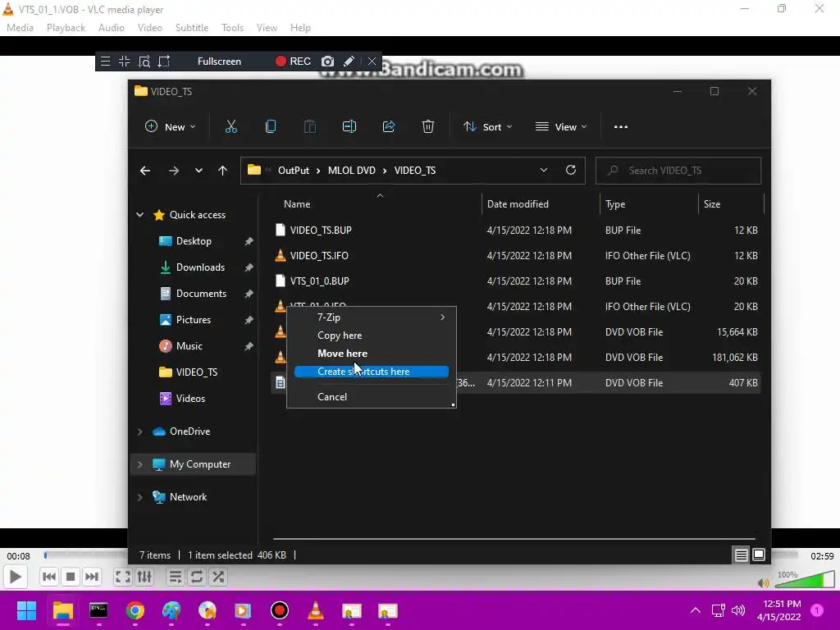840x630 pixels.
Task: Click File Explorer taskbar icon
Action: [62, 610]
